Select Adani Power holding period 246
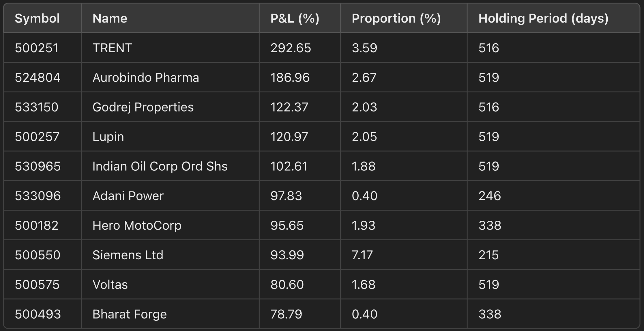 pyautogui.click(x=490, y=196)
